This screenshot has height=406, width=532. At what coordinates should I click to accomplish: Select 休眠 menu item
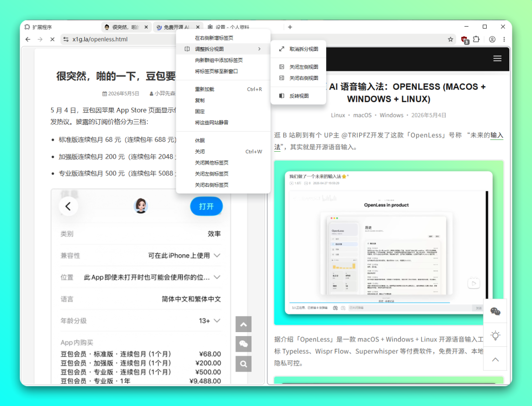click(223, 140)
